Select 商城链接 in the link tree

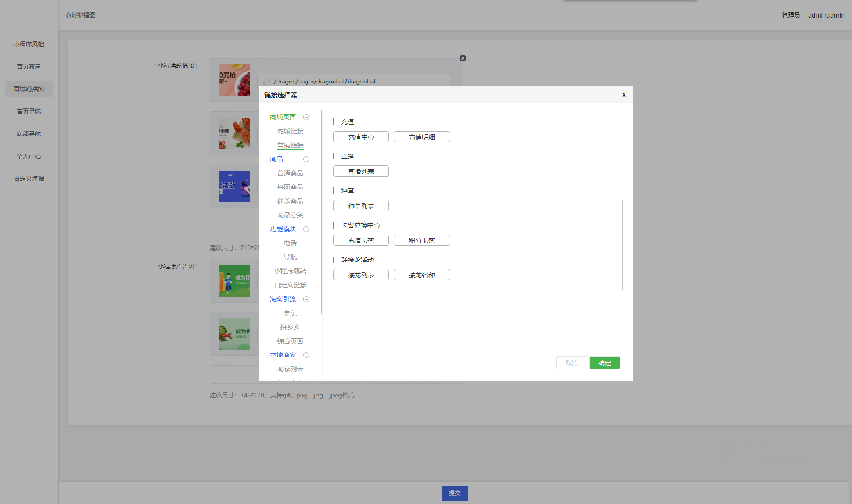(290, 131)
